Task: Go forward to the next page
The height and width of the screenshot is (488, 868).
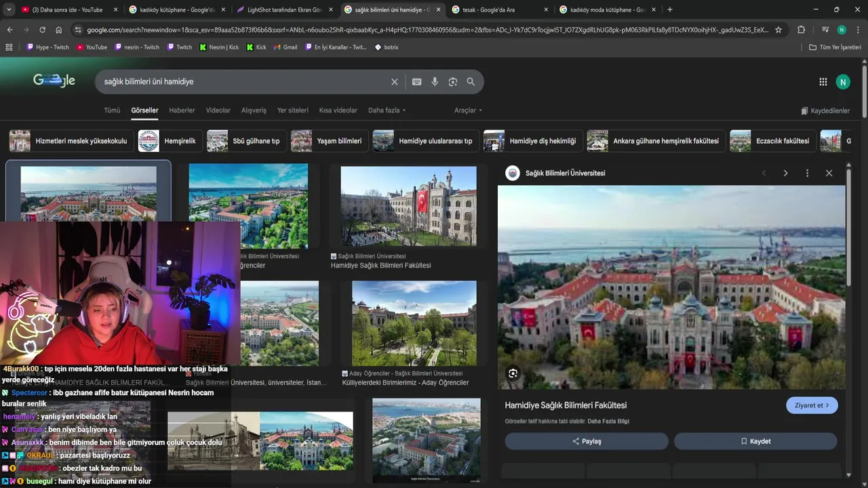Action: point(26,30)
